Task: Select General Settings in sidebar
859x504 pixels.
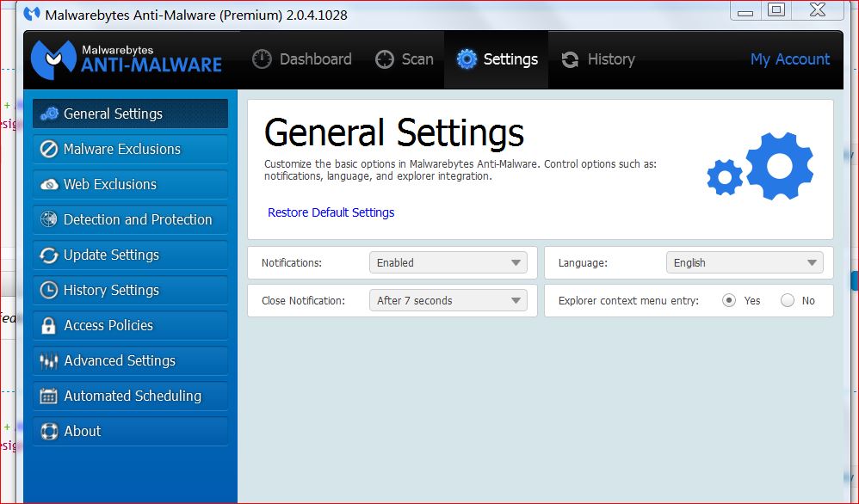Action: [x=130, y=114]
